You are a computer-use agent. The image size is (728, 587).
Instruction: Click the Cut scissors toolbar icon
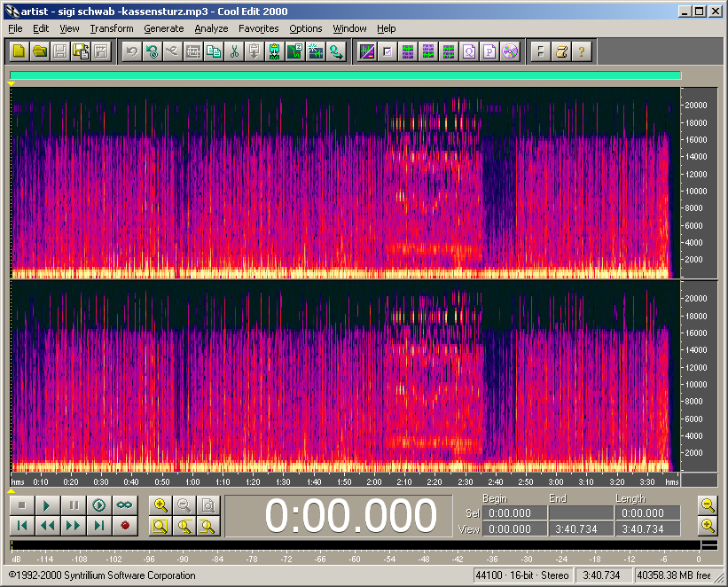click(234, 51)
